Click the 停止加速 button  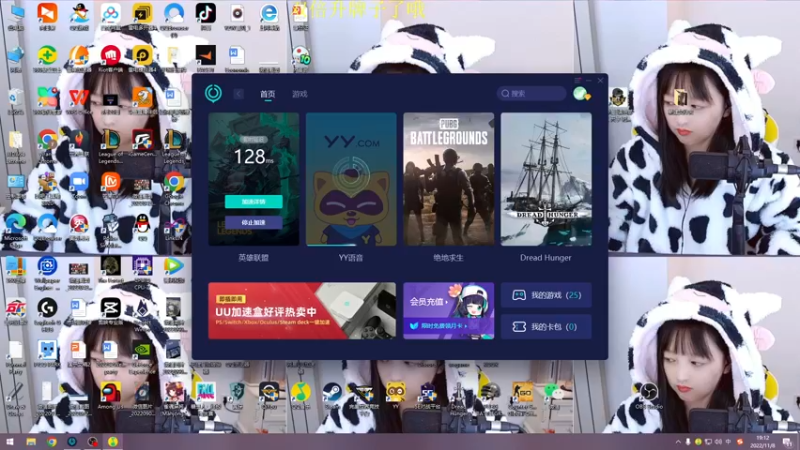pyautogui.click(x=254, y=222)
